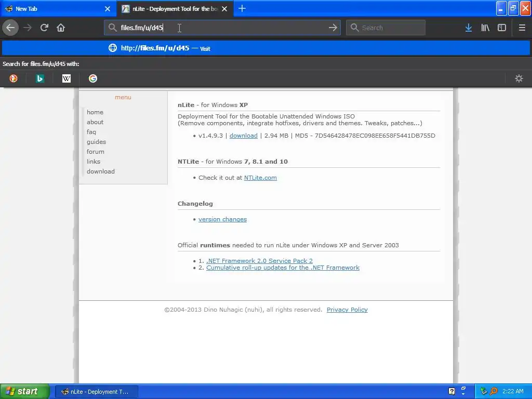Open the links menu item
The image size is (532, 399).
94,162
